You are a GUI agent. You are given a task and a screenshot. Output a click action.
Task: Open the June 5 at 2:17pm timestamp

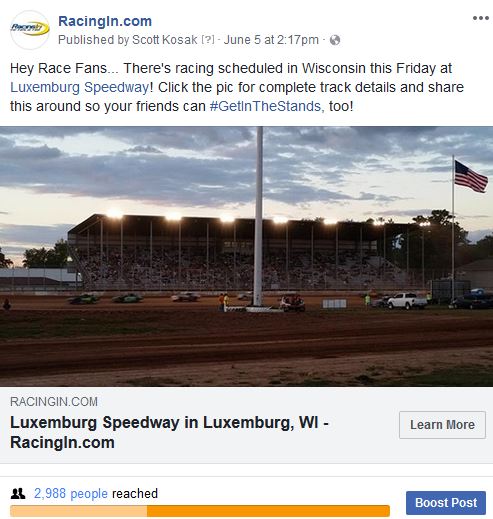click(271, 40)
